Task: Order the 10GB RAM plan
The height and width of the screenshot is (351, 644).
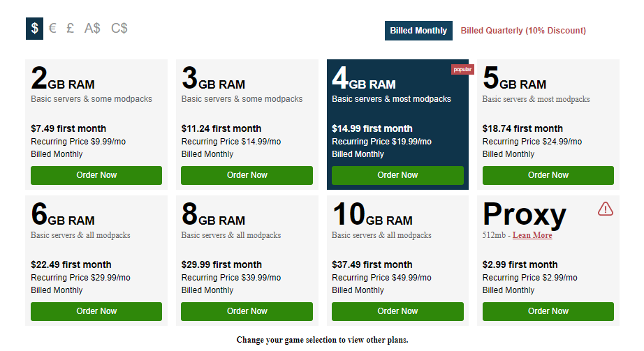Action: (x=397, y=311)
